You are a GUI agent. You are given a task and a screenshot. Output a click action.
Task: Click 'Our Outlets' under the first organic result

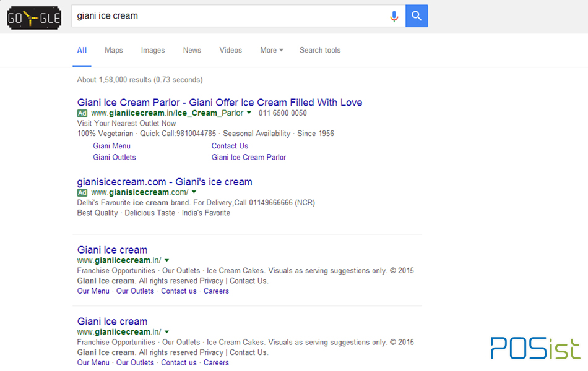click(135, 291)
